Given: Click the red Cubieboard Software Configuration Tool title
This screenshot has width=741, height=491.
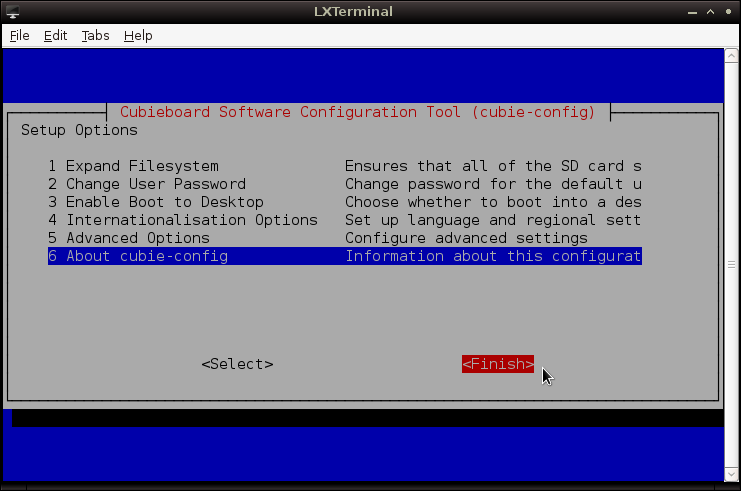Looking at the screenshot, I should pos(357,112).
